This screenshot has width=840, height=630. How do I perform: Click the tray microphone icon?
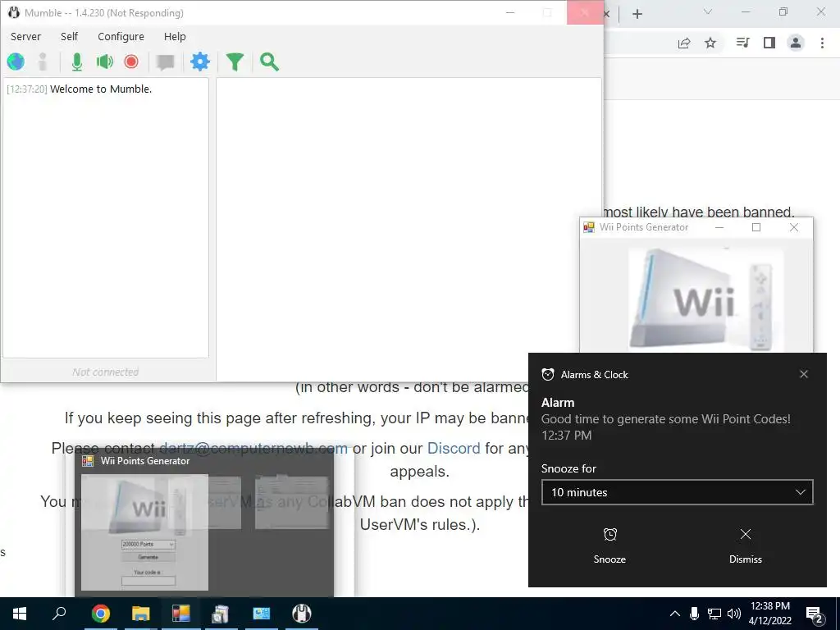694,614
